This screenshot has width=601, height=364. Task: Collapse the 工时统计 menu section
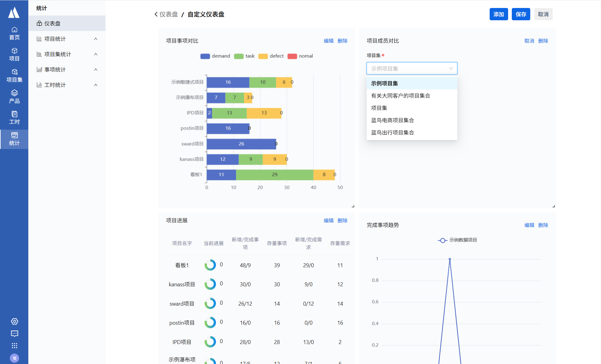96,85
